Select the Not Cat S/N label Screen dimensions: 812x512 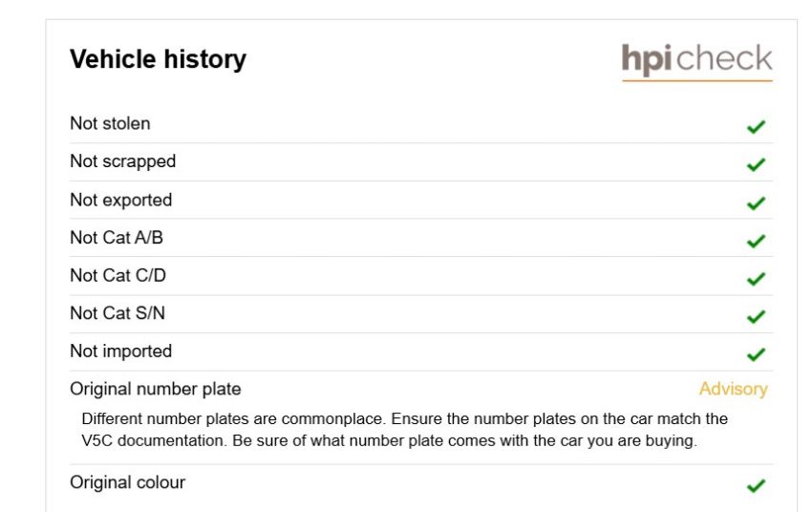point(118,312)
